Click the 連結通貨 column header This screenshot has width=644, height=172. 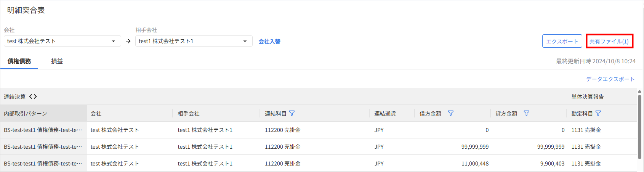coord(385,114)
